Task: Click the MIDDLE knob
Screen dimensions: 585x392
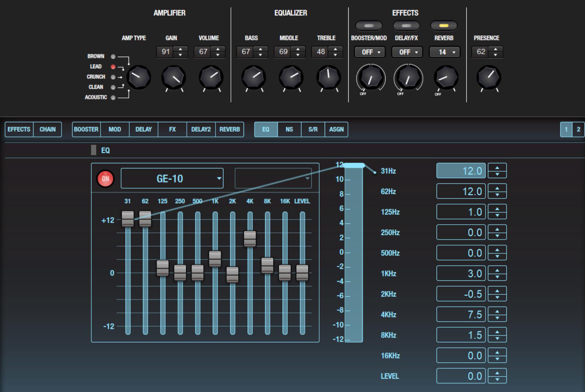Action: point(291,78)
